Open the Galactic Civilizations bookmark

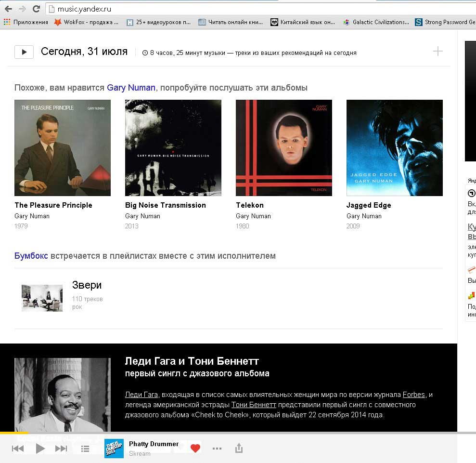(x=376, y=22)
